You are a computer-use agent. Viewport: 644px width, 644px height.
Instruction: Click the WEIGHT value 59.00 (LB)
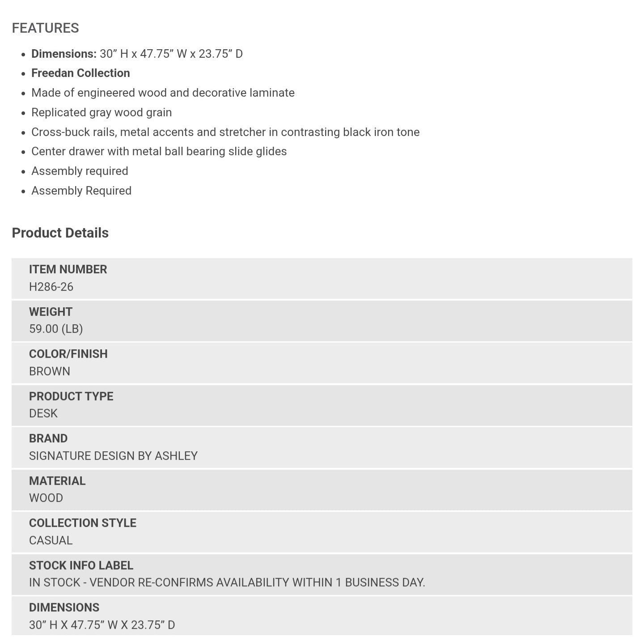click(x=56, y=329)
